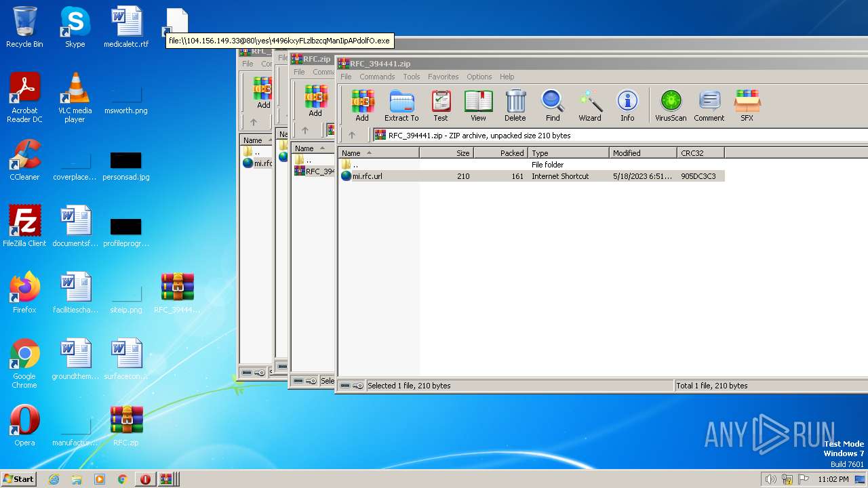Open the Skype desktop shortcut
This screenshot has width=868, height=488.
coord(75,28)
